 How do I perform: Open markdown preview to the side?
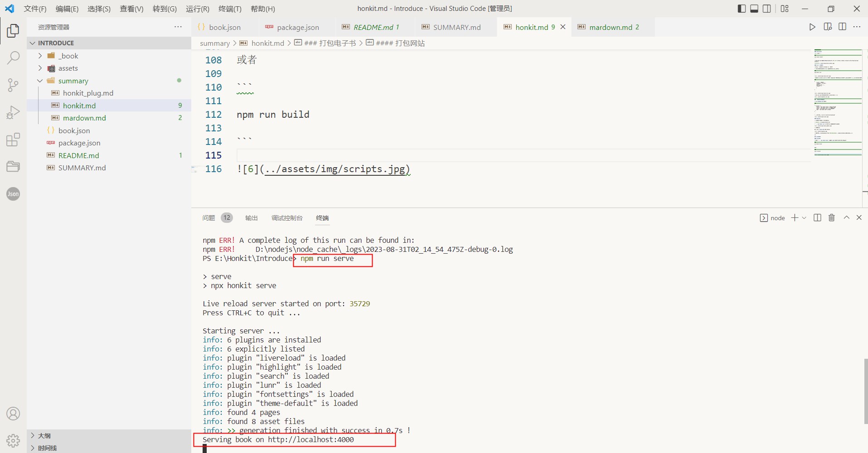click(x=828, y=27)
